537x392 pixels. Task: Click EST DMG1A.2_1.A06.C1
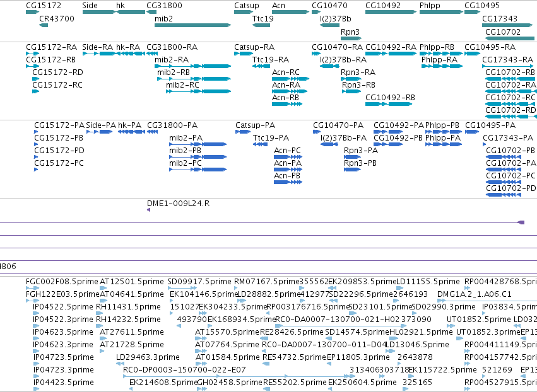(x=487, y=301)
